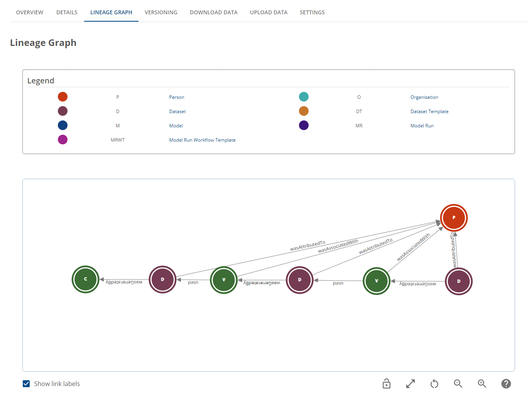This screenshot has width=532, height=403.
Task: Open the Details tab
Action: 67,12
